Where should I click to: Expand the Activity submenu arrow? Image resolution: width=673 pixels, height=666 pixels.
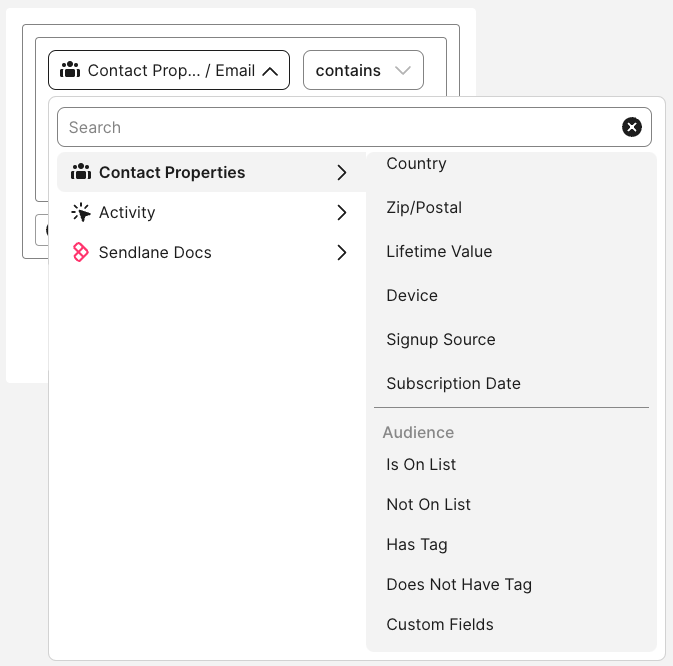click(342, 212)
